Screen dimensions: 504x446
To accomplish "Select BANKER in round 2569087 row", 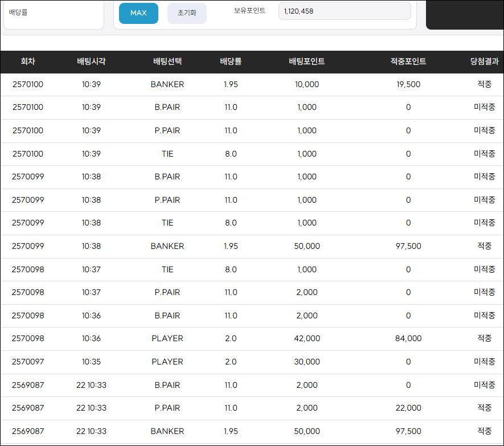I will click(167, 431).
